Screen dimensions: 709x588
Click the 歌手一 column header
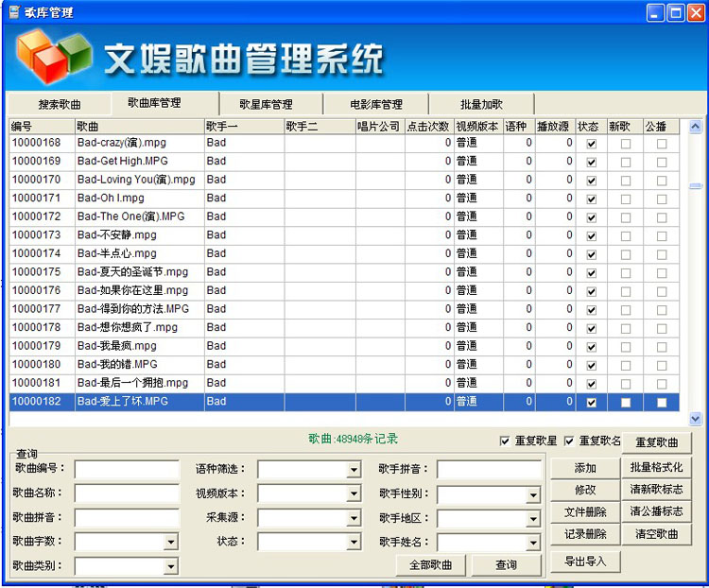[x=244, y=126]
